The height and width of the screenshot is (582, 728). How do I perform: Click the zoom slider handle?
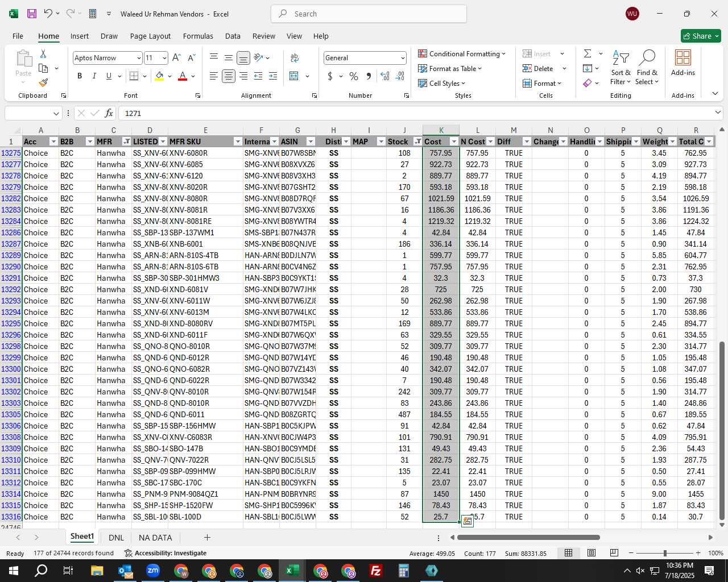click(665, 553)
